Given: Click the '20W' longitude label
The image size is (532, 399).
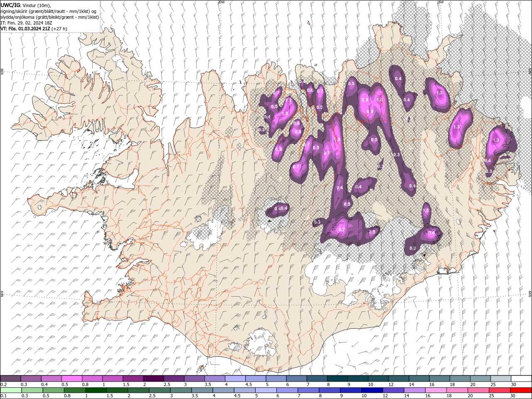Looking at the screenshot, I should point(221,2).
